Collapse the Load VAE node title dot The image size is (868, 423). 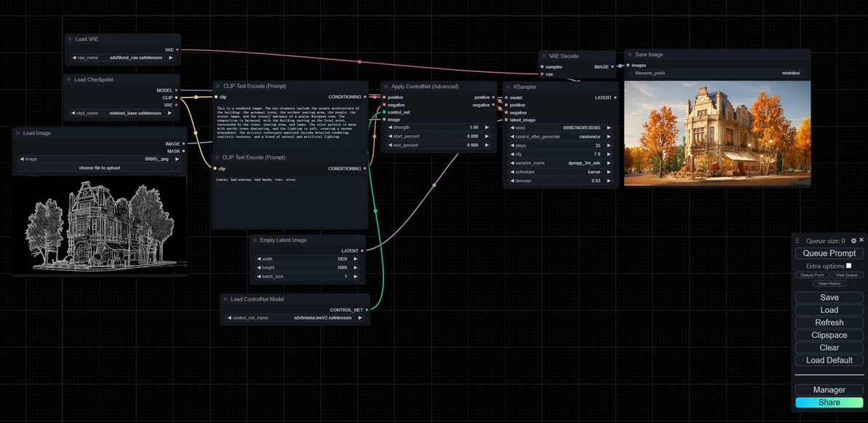[x=71, y=39]
